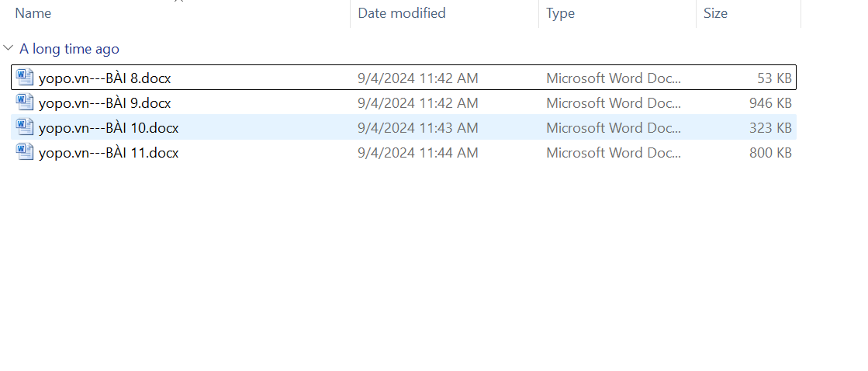Click the Type column header

(560, 13)
